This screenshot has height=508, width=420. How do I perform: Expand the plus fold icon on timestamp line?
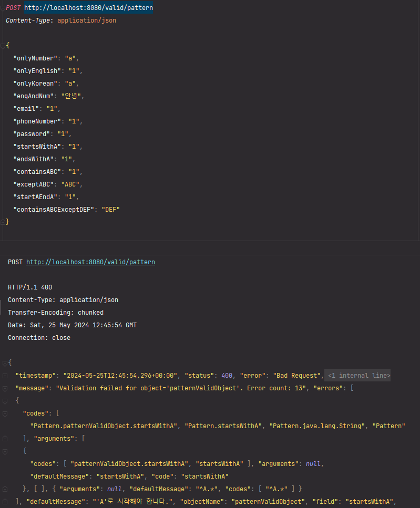pyautogui.click(x=5, y=376)
